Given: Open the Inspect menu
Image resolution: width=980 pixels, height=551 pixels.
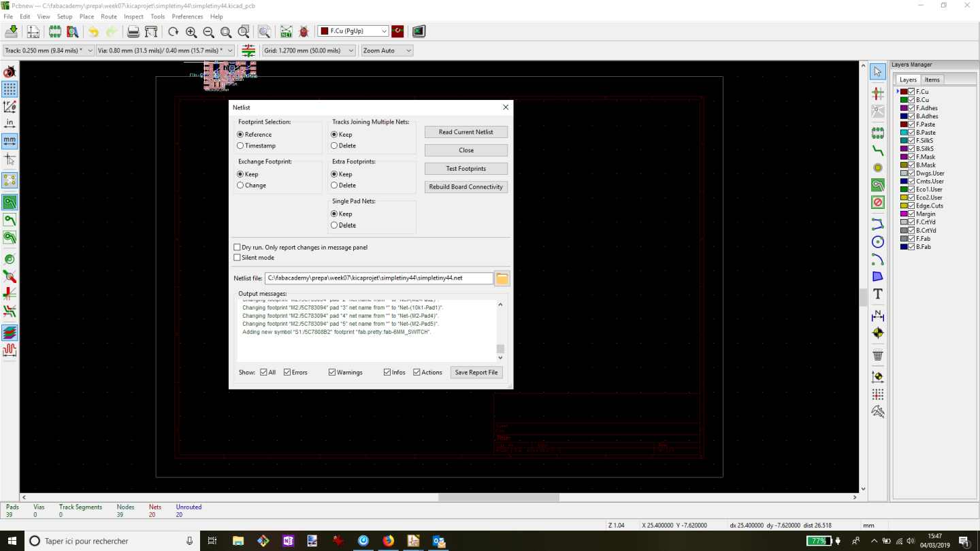Looking at the screenshot, I should click(x=133, y=16).
